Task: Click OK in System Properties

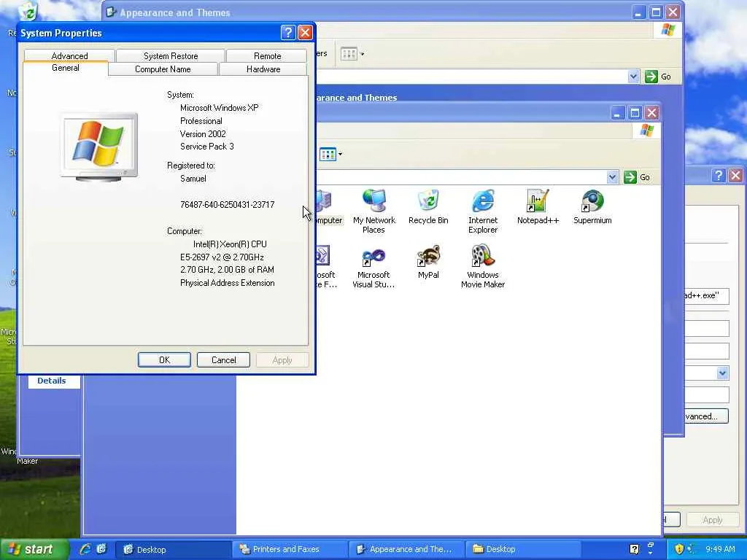Action: point(164,360)
